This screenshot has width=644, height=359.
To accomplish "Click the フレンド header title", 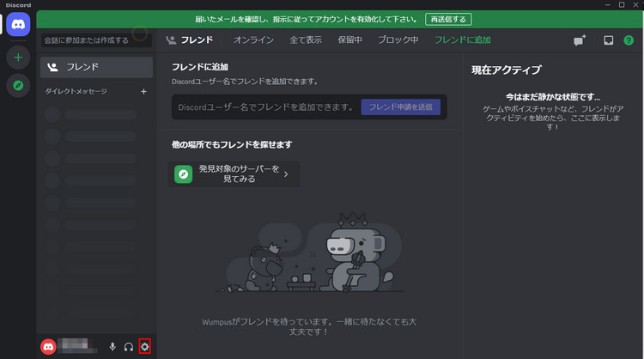I will click(197, 40).
